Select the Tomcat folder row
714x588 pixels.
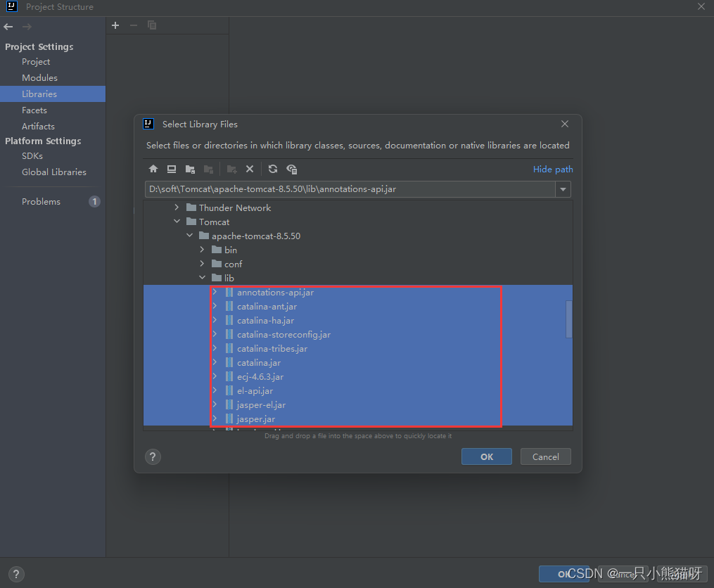pyautogui.click(x=357, y=222)
